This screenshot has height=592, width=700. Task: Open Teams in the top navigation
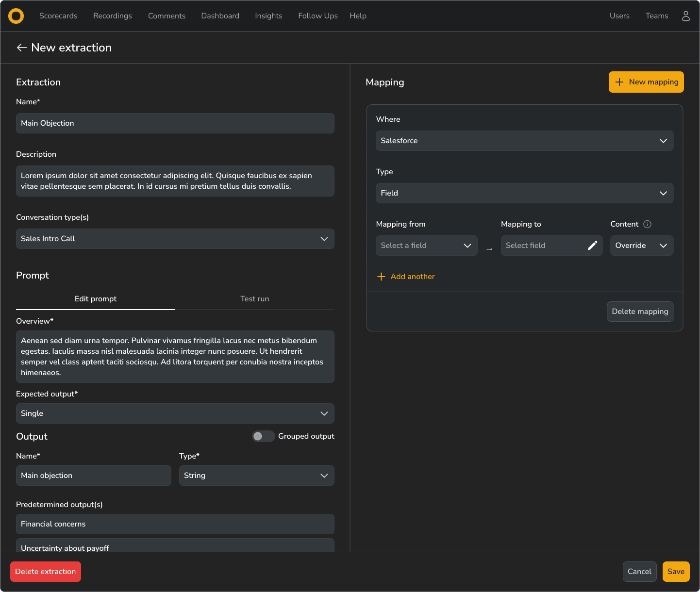coord(657,16)
